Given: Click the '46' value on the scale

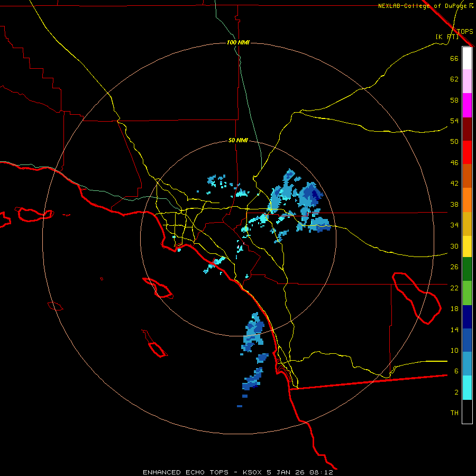Looking at the screenshot, I should (454, 163).
